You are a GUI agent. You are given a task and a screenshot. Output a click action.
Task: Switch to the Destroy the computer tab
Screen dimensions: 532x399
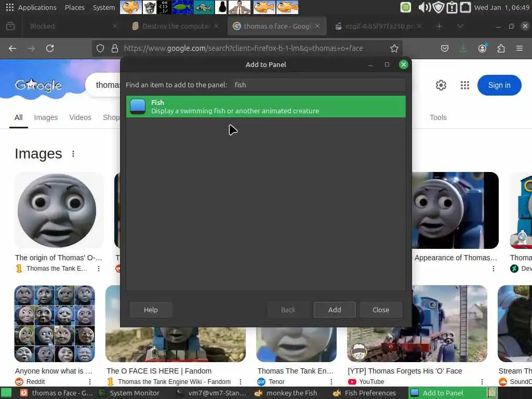tap(175, 26)
